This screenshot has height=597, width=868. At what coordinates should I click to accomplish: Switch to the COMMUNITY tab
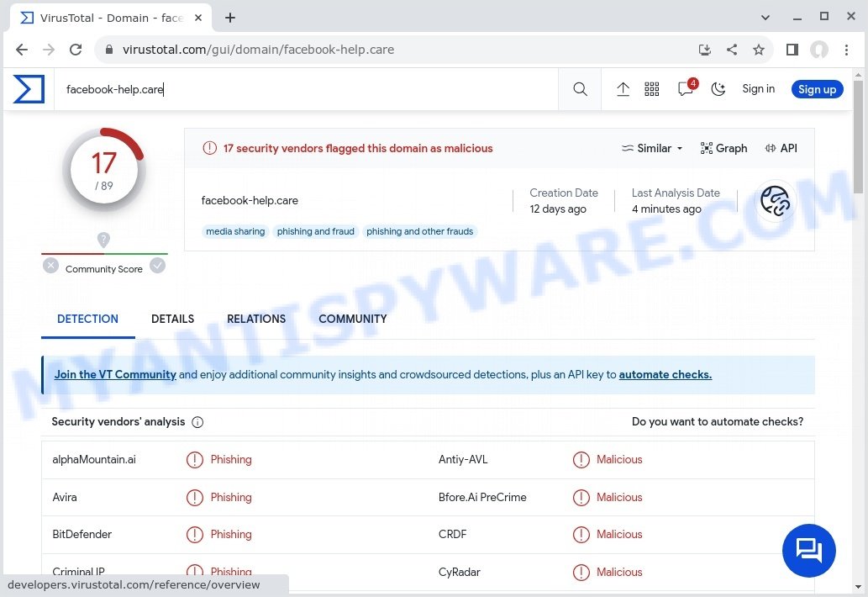coord(353,319)
